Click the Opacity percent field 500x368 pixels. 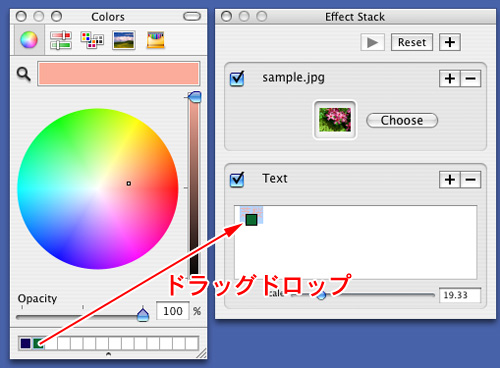[x=173, y=311]
